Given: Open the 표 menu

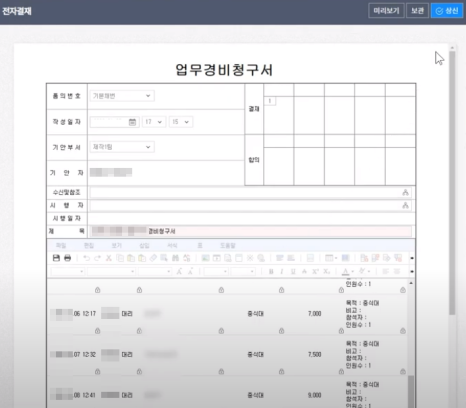Looking at the screenshot, I should [200, 246].
